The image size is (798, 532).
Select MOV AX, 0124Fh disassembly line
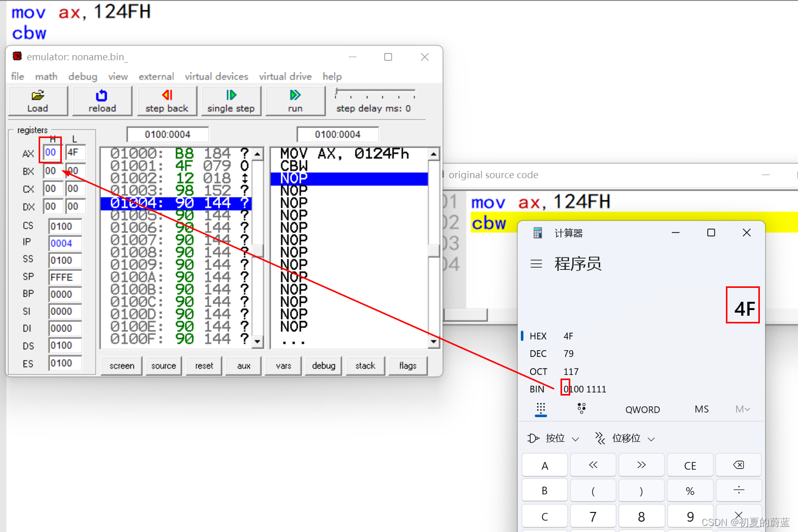tap(349, 153)
